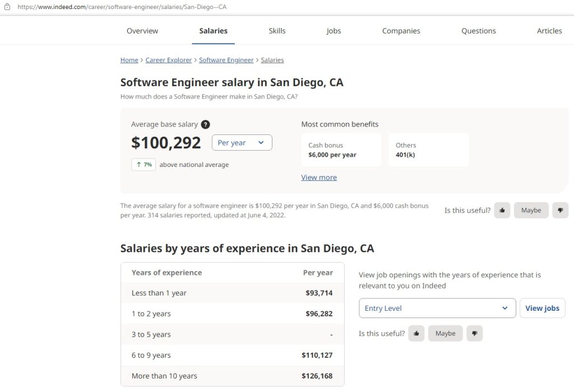This screenshot has width=574, height=392.
Task: Click the lock icon in address bar
Action: [7, 7]
